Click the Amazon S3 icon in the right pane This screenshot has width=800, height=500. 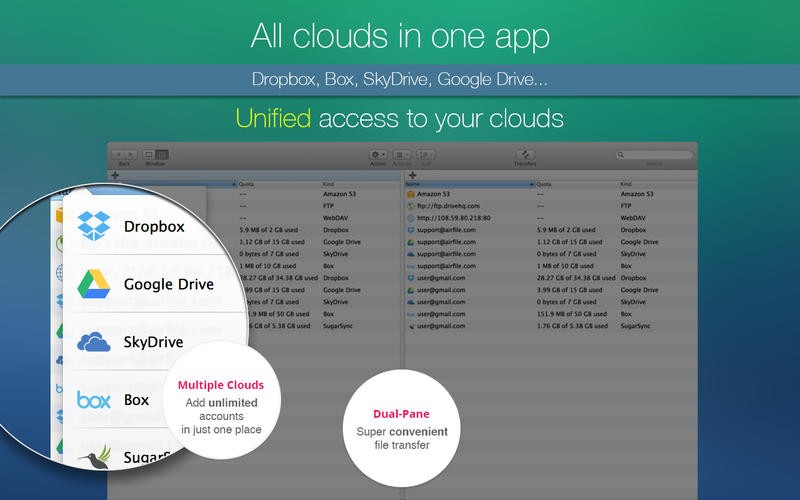pyautogui.click(x=411, y=194)
